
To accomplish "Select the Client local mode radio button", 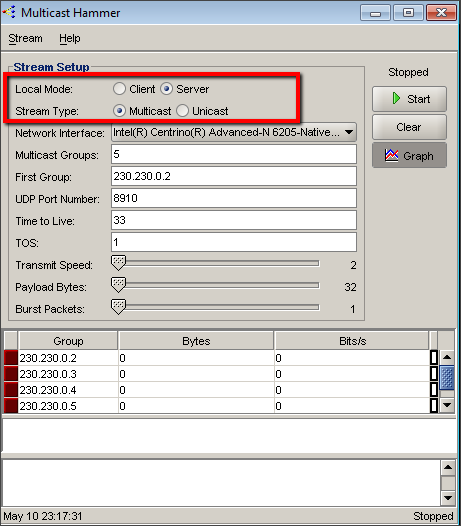I will pyautogui.click(x=119, y=89).
